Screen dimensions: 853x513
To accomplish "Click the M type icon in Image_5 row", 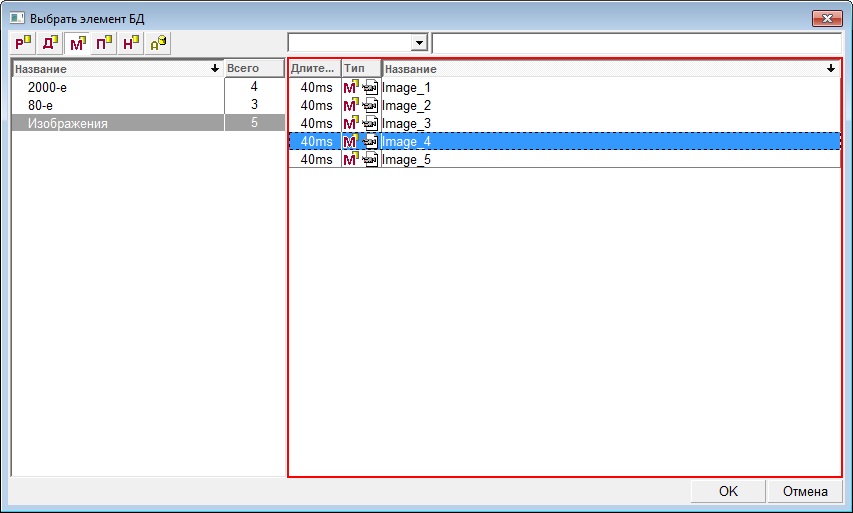I will [x=351, y=159].
